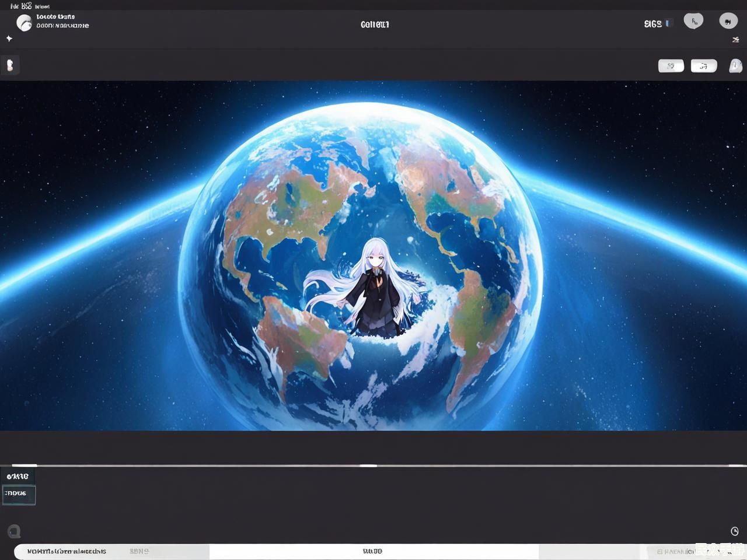
Task: Toggle the first white pill button in toolbar
Action: 671,66
